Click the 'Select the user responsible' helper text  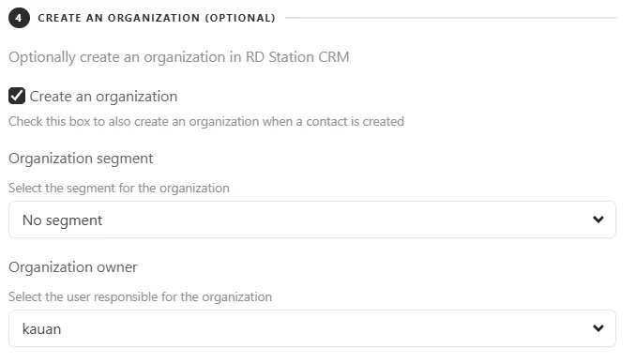coord(140,296)
